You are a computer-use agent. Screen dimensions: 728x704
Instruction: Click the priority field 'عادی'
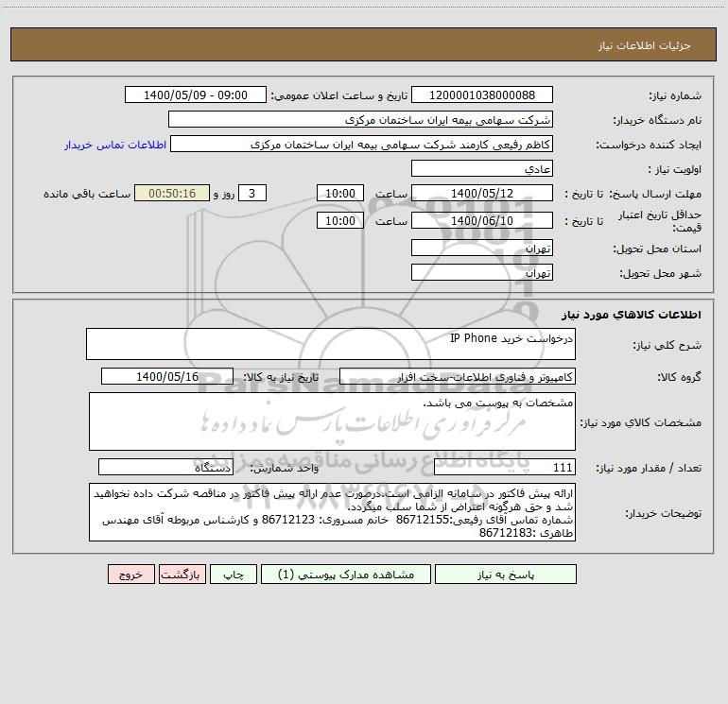[482, 168]
